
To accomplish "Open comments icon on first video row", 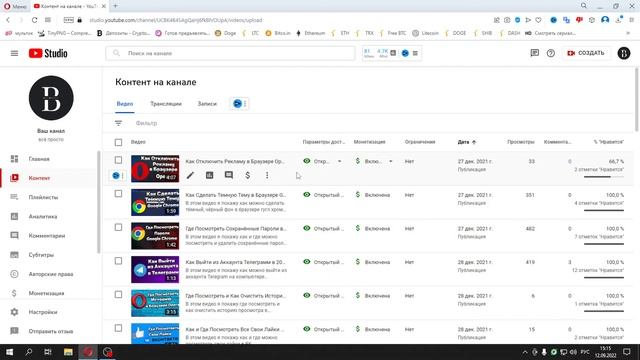I will click(x=229, y=175).
